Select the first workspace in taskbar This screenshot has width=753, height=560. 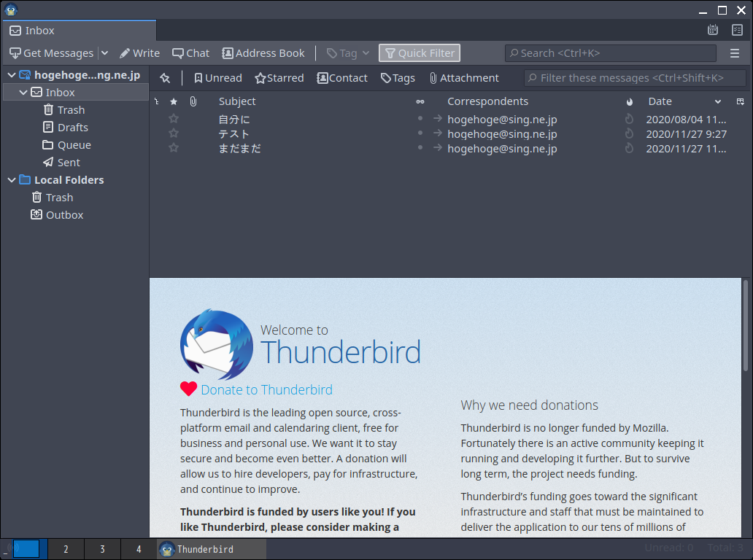click(x=26, y=549)
